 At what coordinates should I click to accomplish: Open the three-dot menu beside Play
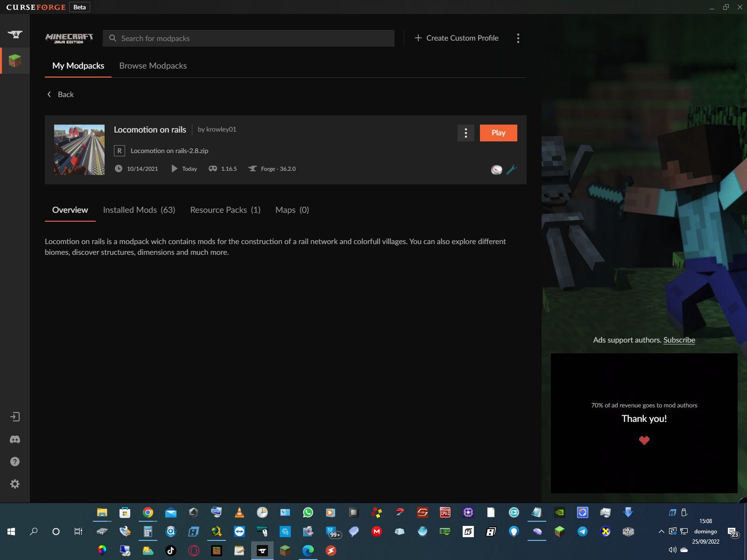click(465, 133)
